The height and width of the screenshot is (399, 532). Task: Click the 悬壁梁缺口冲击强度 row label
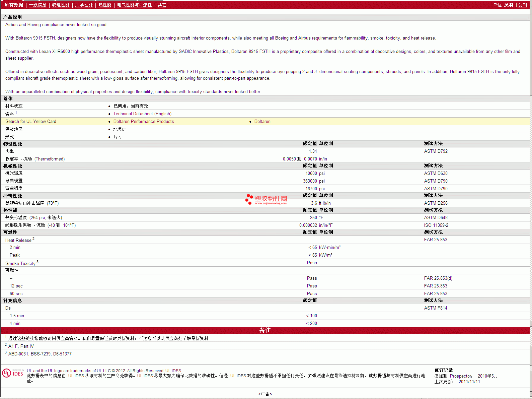coord(32,203)
